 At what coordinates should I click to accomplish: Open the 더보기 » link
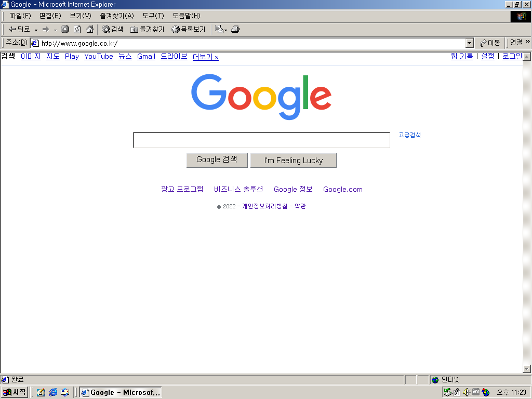(x=206, y=57)
